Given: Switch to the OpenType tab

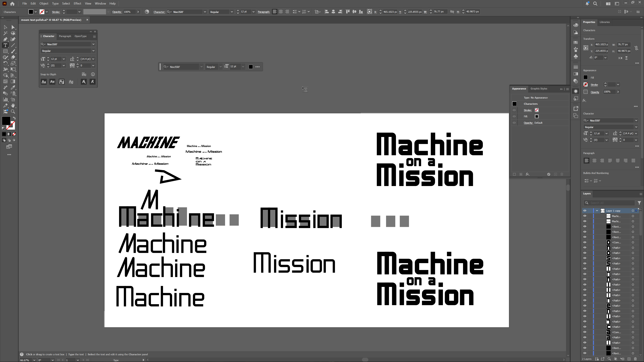Looking at the screenshot, I should (x=80, y=36).
